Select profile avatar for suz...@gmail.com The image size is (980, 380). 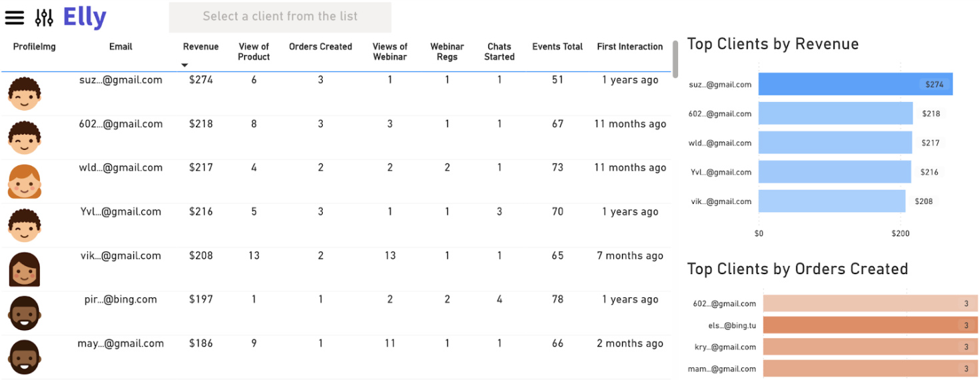pos(25,93)
